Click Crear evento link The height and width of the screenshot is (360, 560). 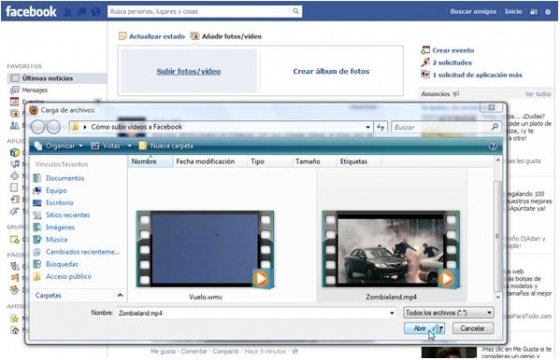(x=453, y=50)
